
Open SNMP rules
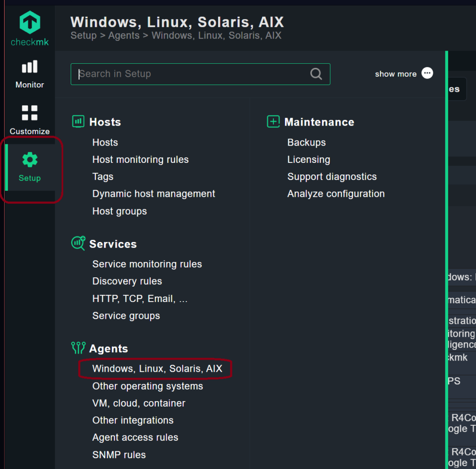pos(119,455)
